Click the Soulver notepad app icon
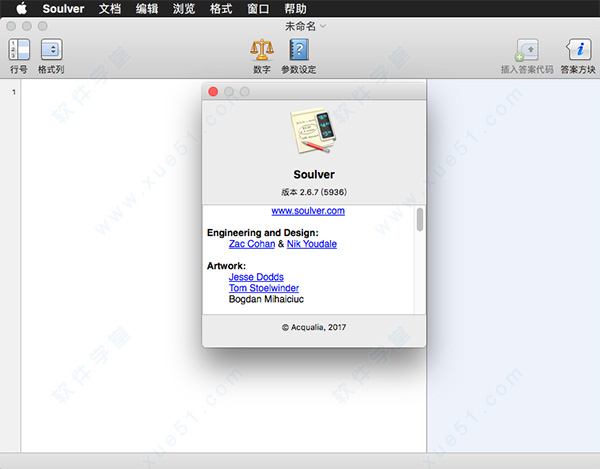Viewport: 600px width, 469px height. (x=313, y=130)
